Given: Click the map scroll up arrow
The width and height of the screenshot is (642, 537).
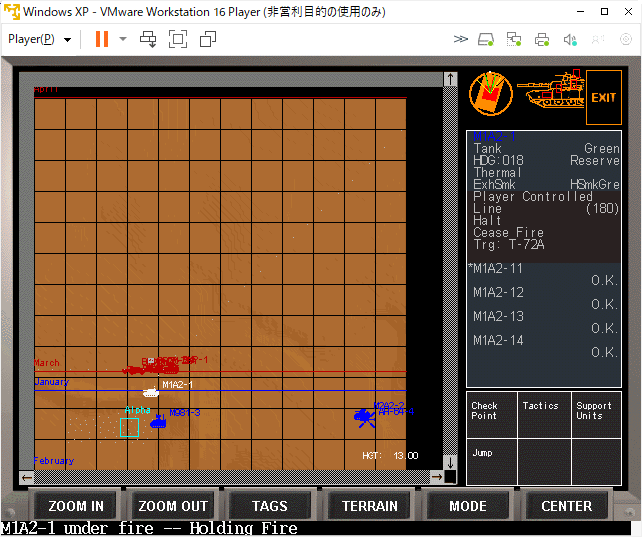Looking at the screenshot, I should tap(450, 79).
